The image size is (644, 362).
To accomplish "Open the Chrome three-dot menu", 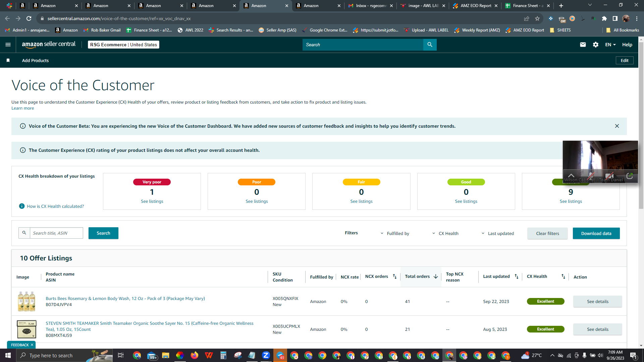I will [x=637, y=18].
